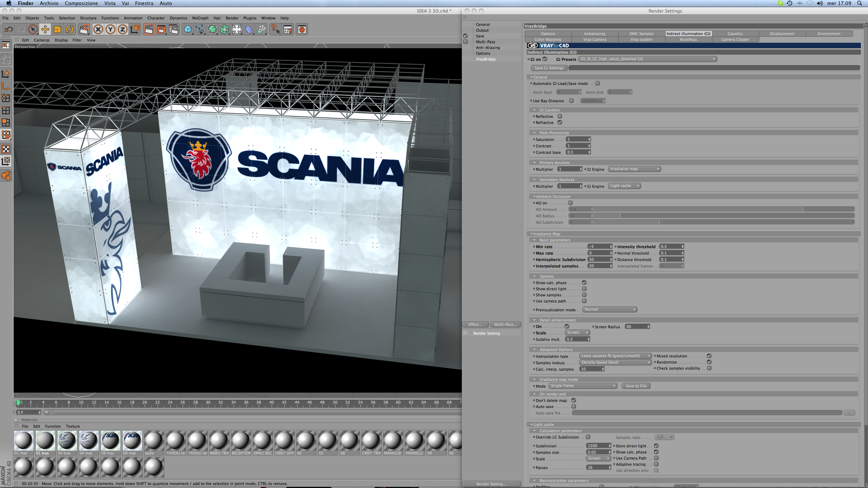Open the GI Presets dropdown
The width and height of the screenshot is (868, 488).
[x=647, y=59]
